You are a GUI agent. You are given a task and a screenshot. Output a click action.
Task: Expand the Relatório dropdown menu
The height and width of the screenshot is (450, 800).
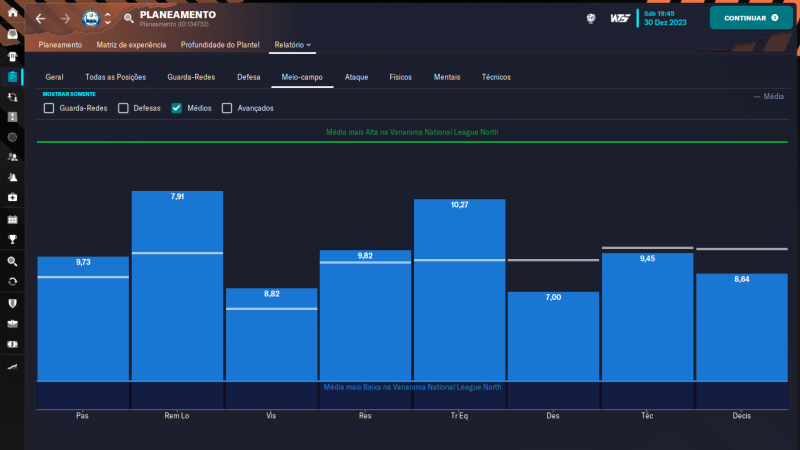[293, 45]
